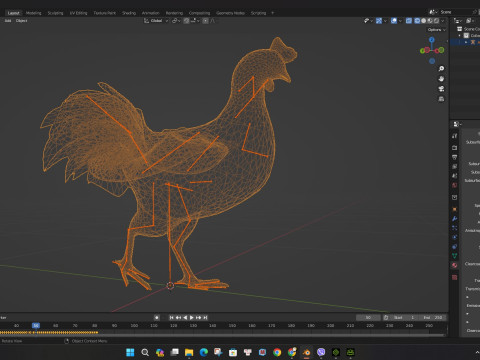Open the Geometry Nodes workspace
Viewport: 480px width, 360px height.
point(230,13)
